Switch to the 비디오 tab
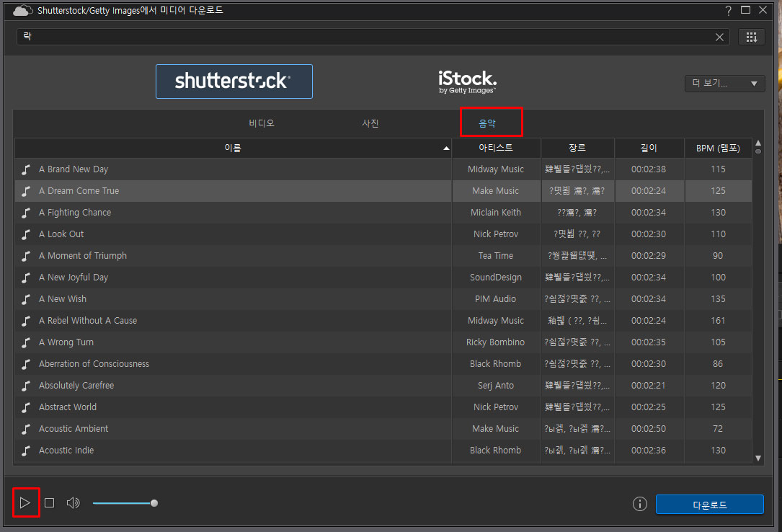The height and width of the screenshot is (532, 782). click(262, 123)
